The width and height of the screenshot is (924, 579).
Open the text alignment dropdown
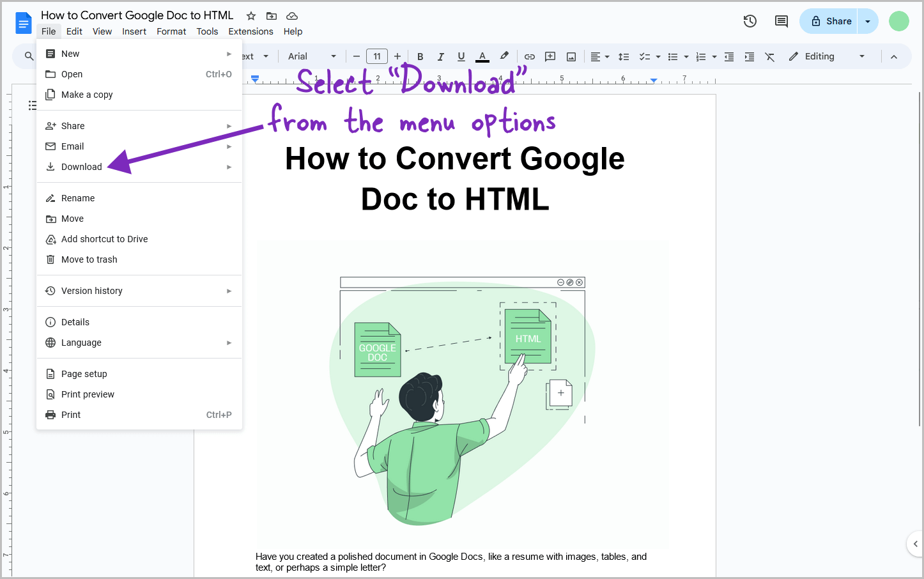coord(599,56)
